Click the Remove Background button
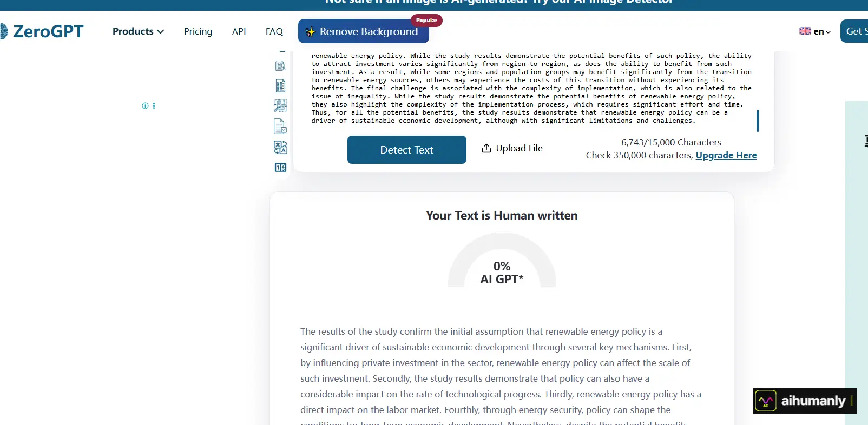This screenshot has height=425, width=868. (364, 31)
